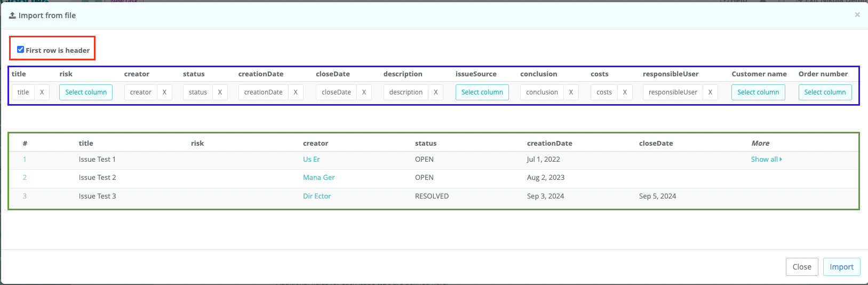
Task: Close the Import from file dialog via X
Action: coord(857,15)
